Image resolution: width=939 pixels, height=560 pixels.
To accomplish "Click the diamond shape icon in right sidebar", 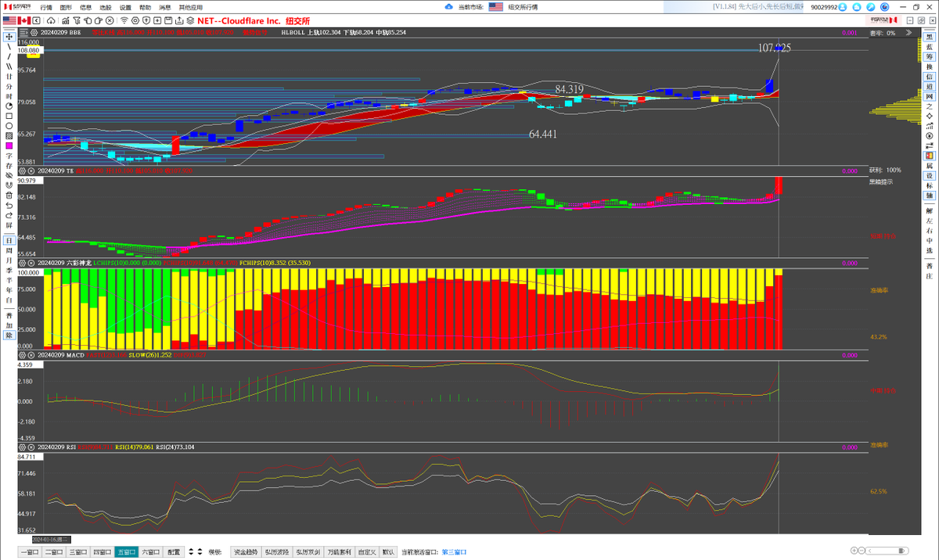I will tap(930, 115).
